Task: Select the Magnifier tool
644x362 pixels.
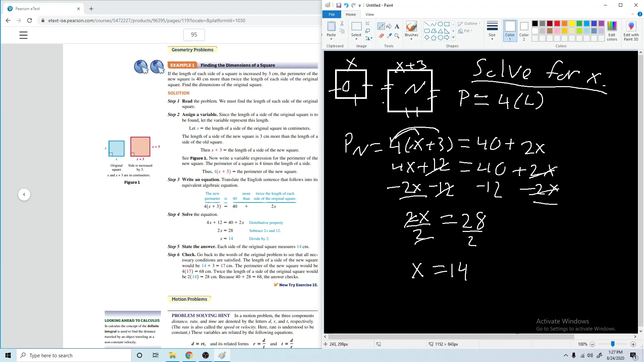Action: 397,36
